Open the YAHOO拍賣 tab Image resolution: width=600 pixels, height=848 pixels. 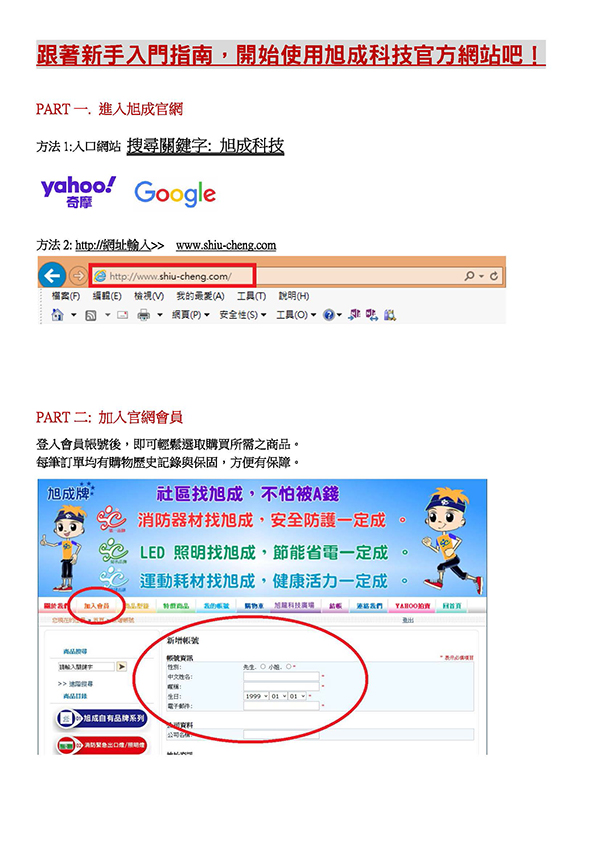(x=412, y=606)
